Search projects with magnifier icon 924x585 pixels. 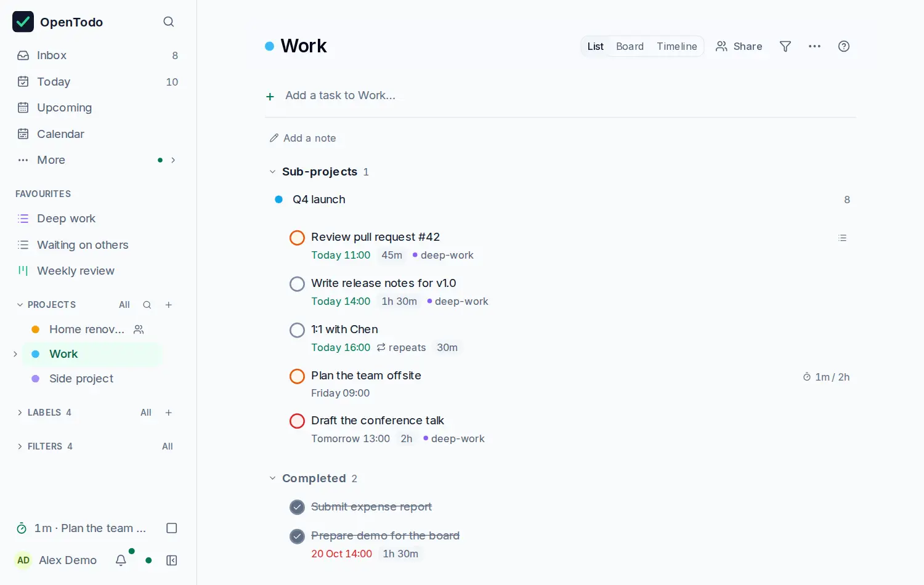(147, 305)
